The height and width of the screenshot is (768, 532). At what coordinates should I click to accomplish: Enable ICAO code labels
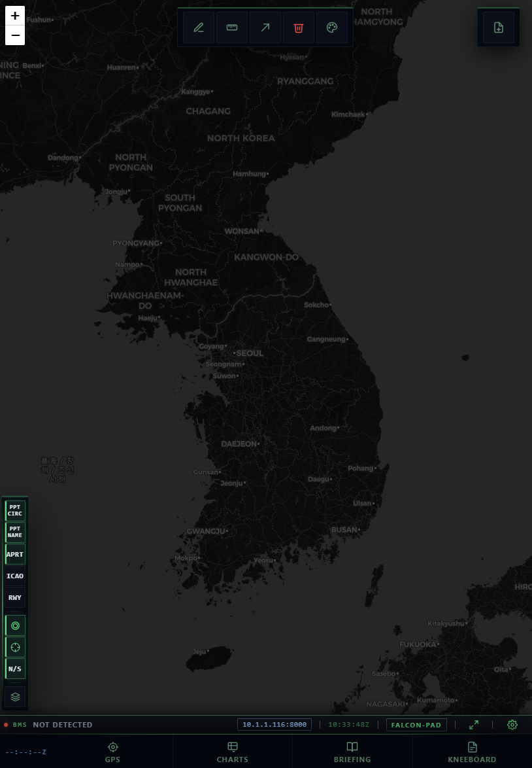(x=15, y=576)
